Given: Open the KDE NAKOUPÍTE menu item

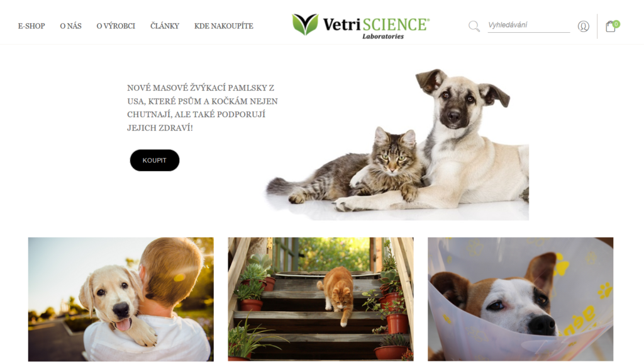Looking at the screenshot, I should 224,26.
